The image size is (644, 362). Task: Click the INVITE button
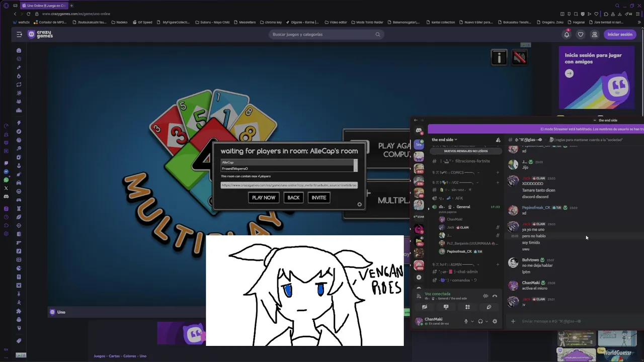(319, 198)
